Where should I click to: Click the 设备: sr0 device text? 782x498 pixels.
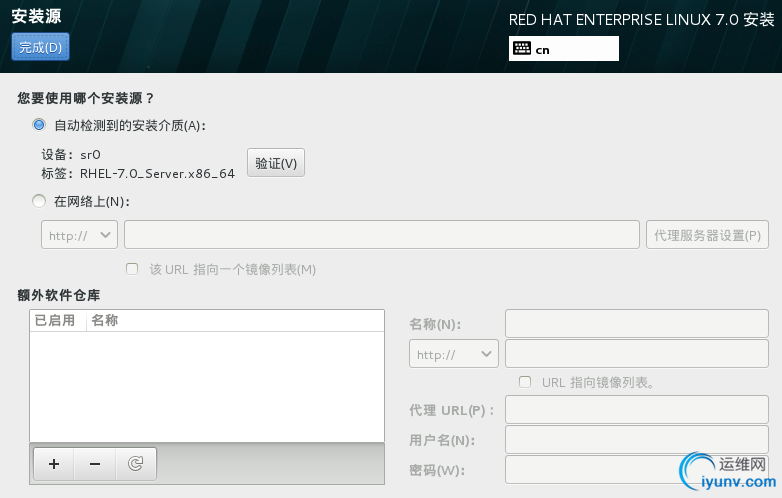tap(71, 155)
